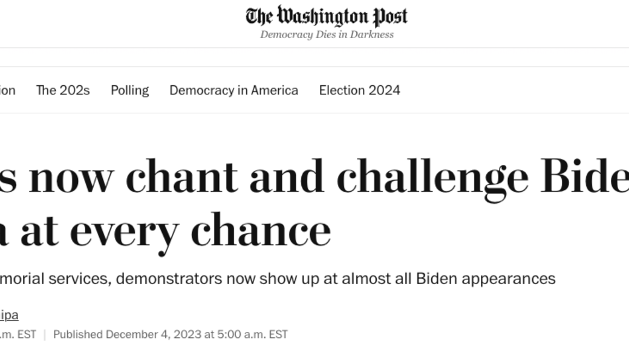Screen dimensions: 629x364
Task: Click the "Democracy Dies in Darkness" tagline
Action: pos(327,35)
